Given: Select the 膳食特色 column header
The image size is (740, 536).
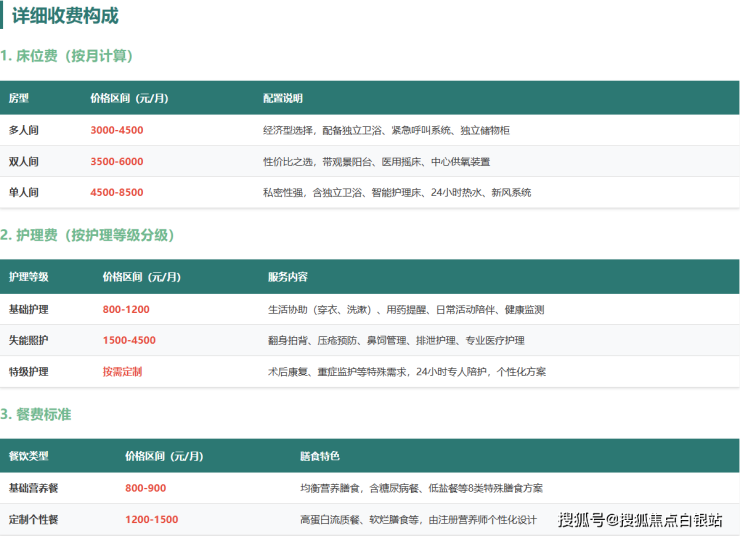Looking at the screenshot, I should pyautogui.click(x=320, y=456).
